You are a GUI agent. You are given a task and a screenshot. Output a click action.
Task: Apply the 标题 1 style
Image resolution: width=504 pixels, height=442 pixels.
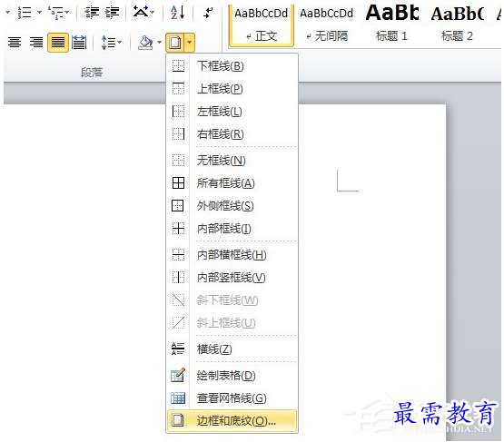pyautogui.click(x=391, y=25)
